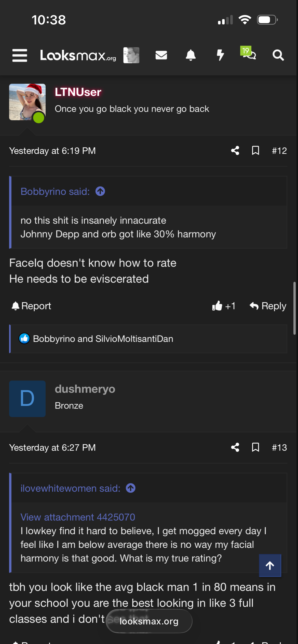Screen dimensions: 298x644
Task: Open LTNUser's profile picture
Action: (x=27, y=102)
